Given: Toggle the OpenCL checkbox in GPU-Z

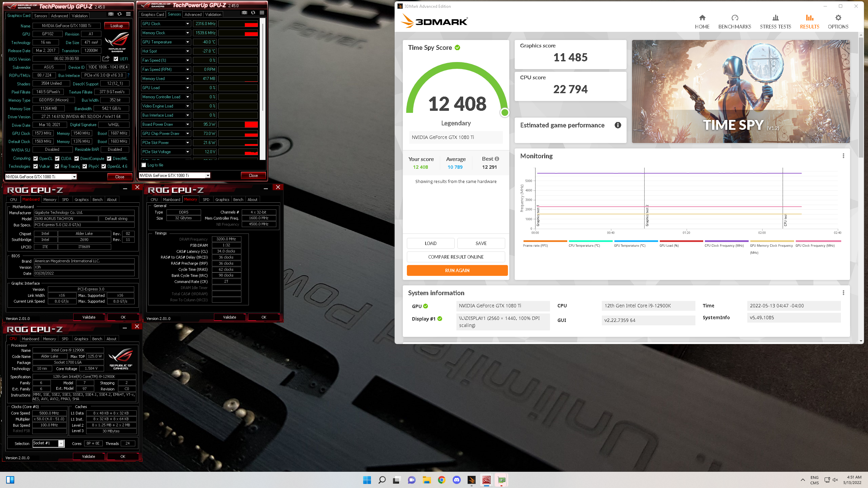Looking at the screenshot, I should point(35,158).
